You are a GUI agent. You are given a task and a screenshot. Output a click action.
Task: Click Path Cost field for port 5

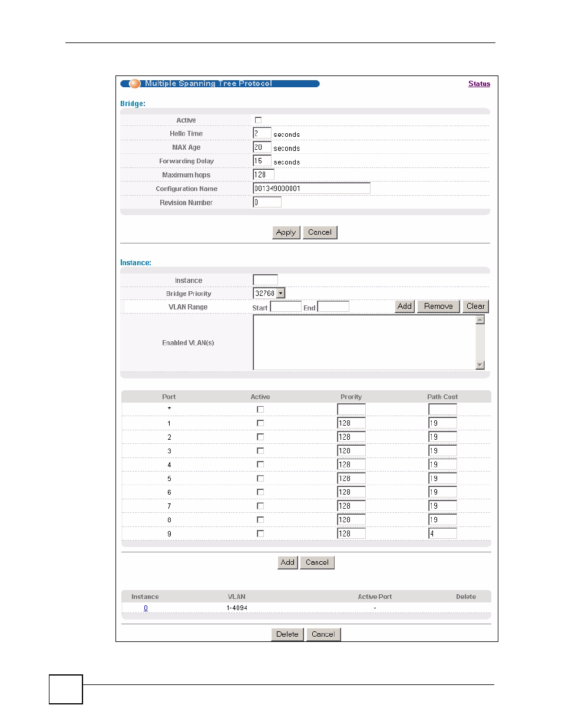442,478
